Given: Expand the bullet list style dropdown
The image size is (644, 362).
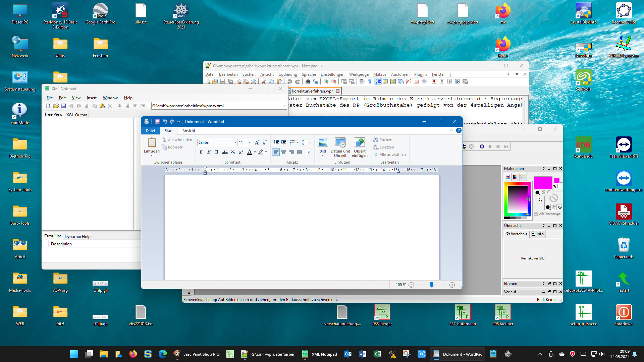Looking at the screenshot, I should click(298, 142).
